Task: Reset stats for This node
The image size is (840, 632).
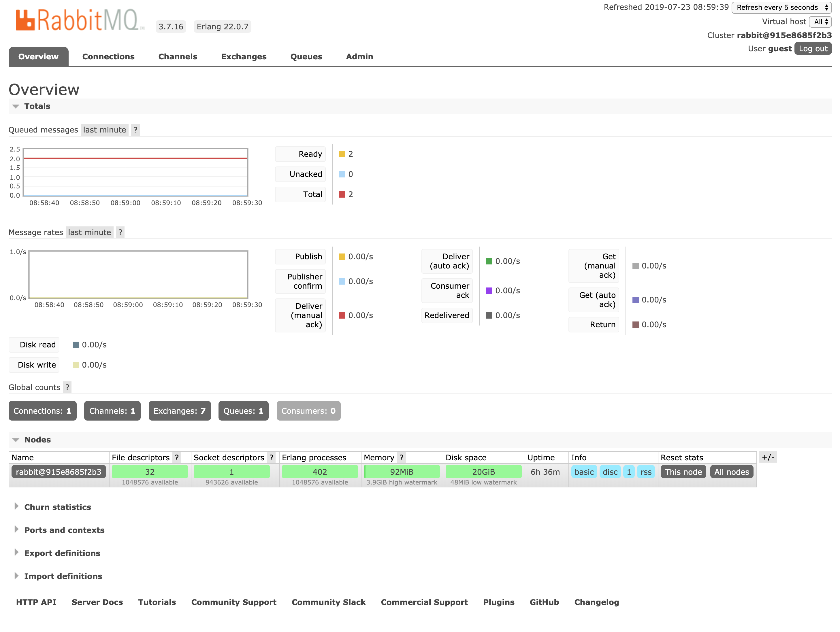Action: click(x=683, y=472)
